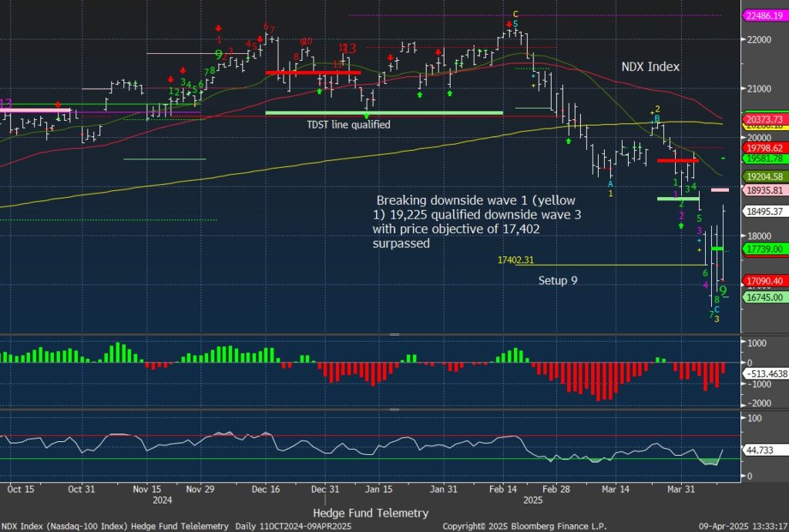Image resolution: width=789 pixels, height=532 pixels.
Task: Select the light green TDST bar below January bars
Action: [384, 112]
